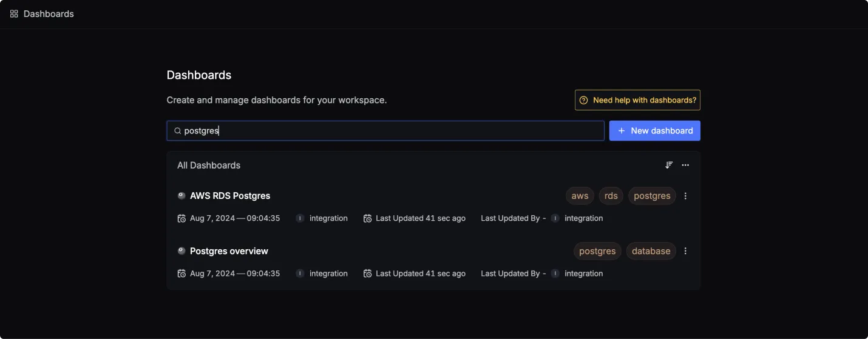Open AWS RDS Postgres row kebab menu
This screenshot has height=339, width=868.
tap(685, 196)
